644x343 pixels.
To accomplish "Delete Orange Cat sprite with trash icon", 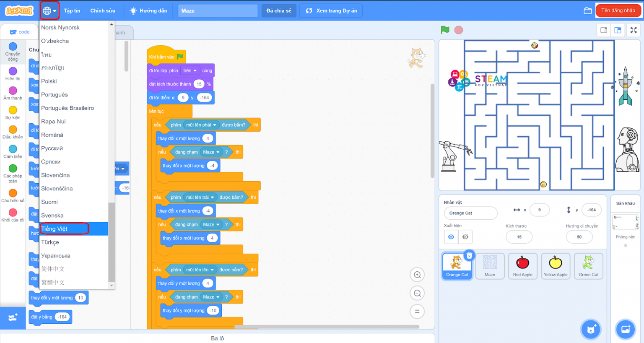I will 469,255.
